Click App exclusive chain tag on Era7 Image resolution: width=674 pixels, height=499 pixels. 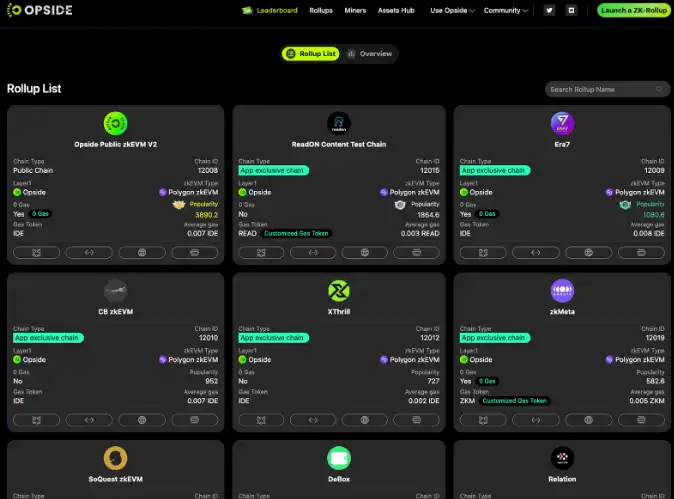[x=494, y=170]
